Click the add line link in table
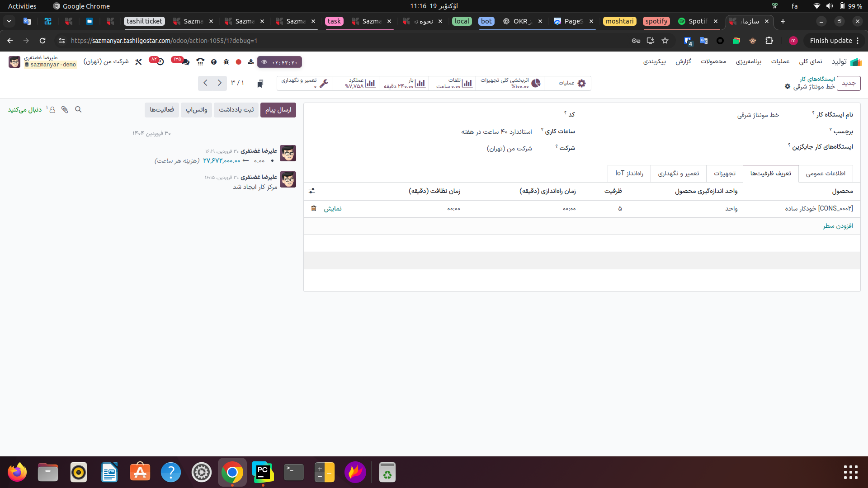Viewport: 868px width, 488px height. 838,226
